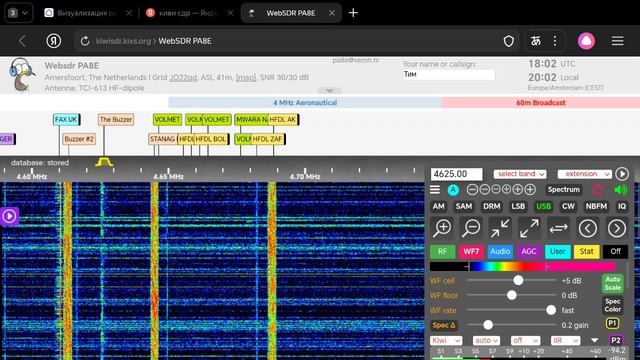This screenshot has width=640, height=360.
Task: Select LSB mode
Action: [518, 207]
